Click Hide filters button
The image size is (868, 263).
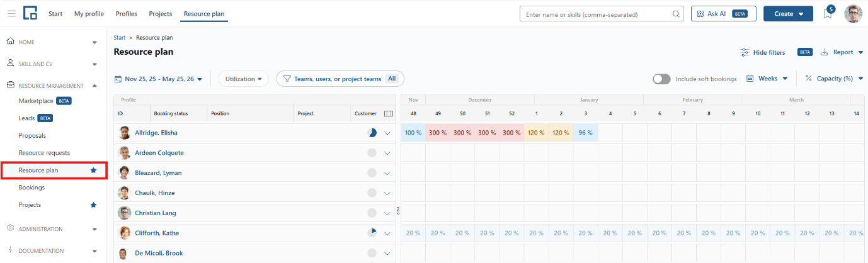click(762, 52)
